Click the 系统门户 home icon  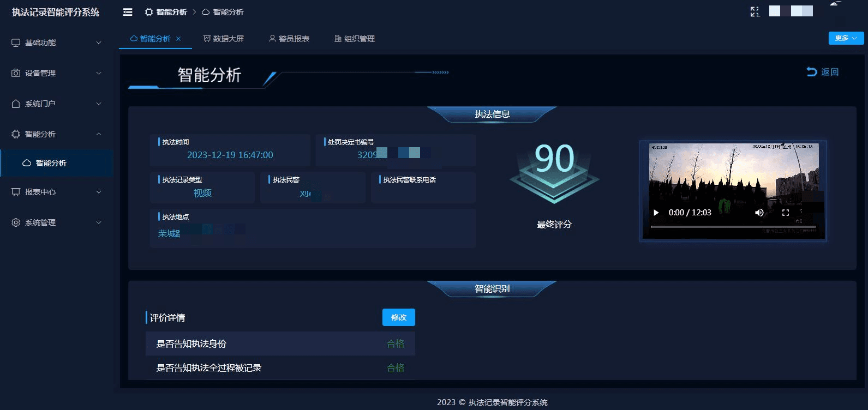tap(16, 104)
